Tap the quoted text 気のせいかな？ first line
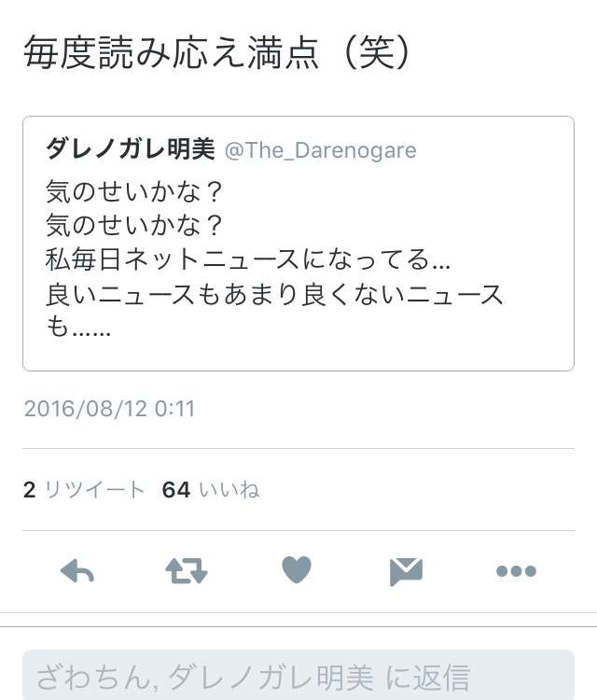Screen dimensions: 597x700 [x=133, y=191]
